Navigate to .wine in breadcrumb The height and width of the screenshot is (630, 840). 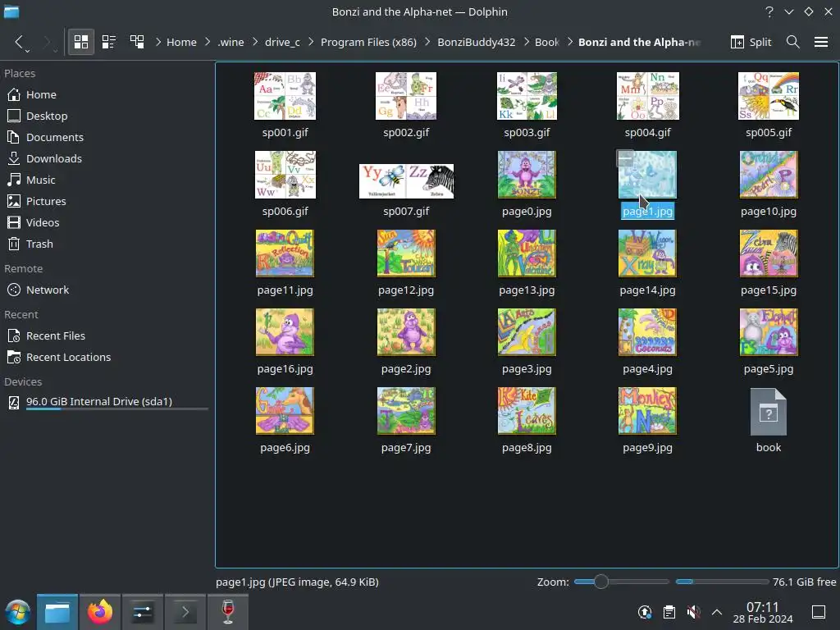[x=231, y=42]
